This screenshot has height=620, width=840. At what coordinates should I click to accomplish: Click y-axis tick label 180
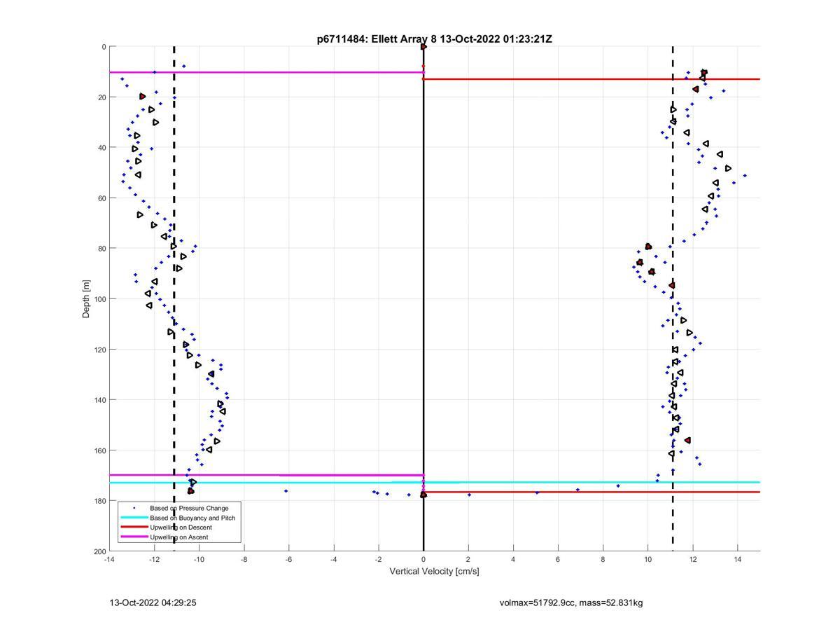coord(100,501)
